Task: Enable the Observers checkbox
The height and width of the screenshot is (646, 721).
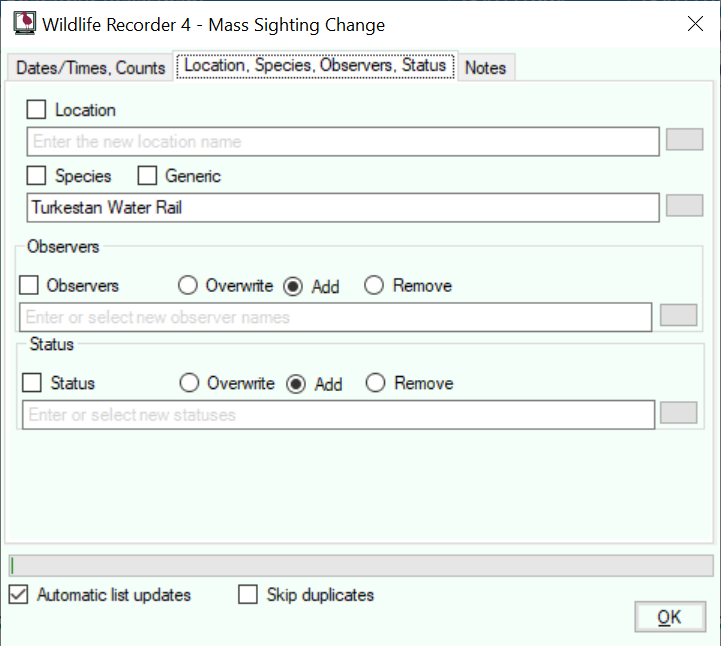Action: [29, 285]
